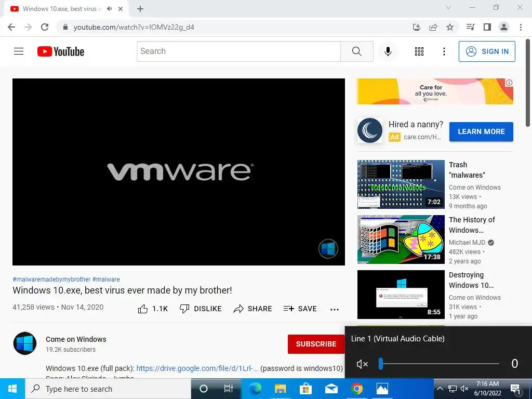Select the Windows 10.exe YouTube tab
532x399 pixels.
pos(61,9)
